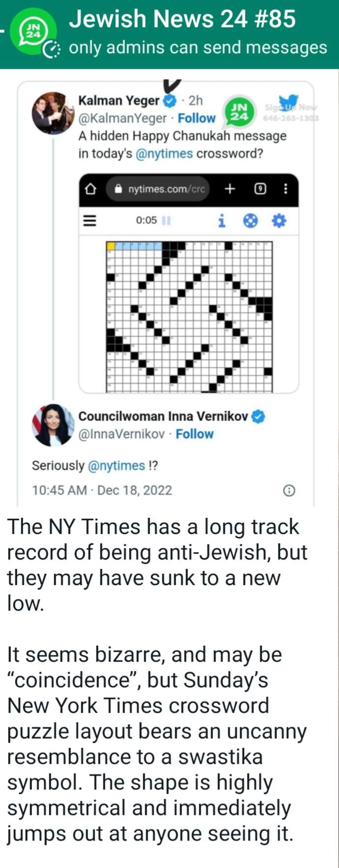Screen dimensions: 339x868
Task: Pause the crossword timer
Action: 166,221
